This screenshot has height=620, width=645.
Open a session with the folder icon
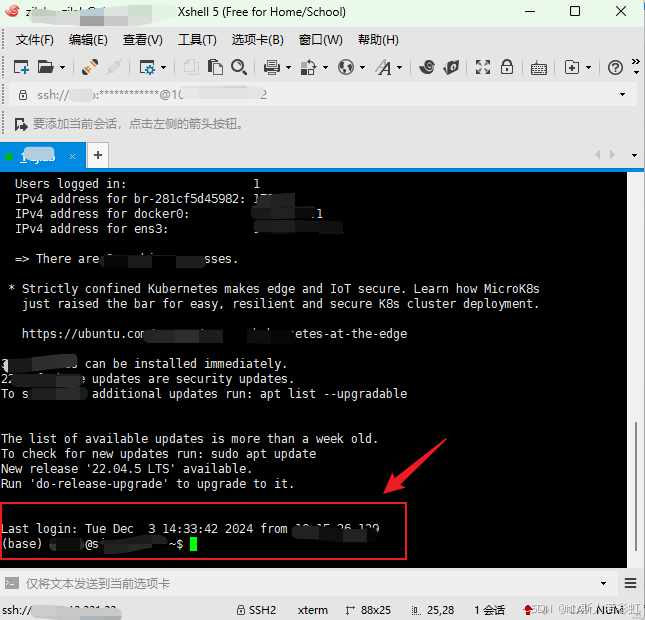45,67
